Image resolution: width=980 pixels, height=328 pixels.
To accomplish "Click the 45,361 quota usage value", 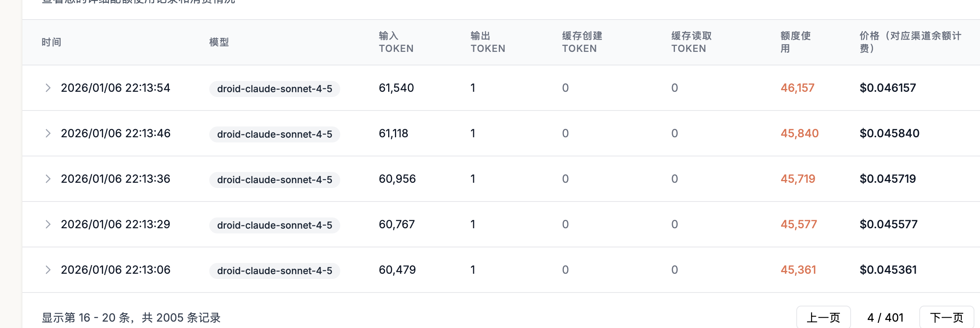I will coord(798,270).
